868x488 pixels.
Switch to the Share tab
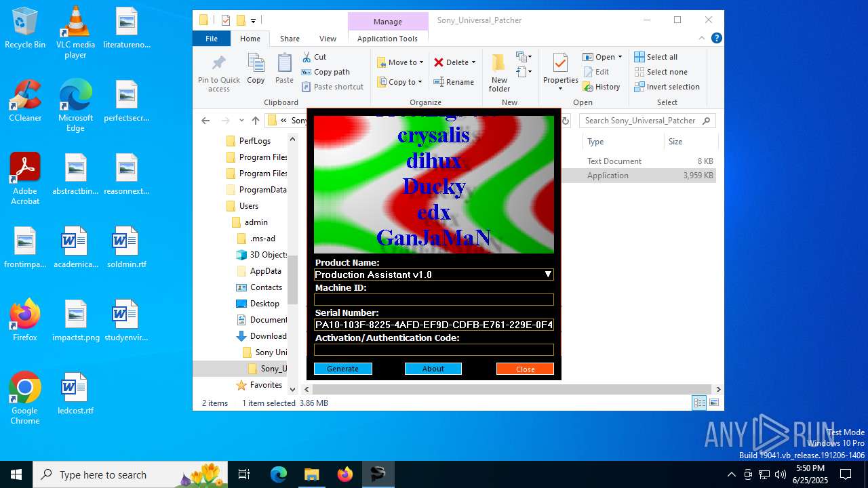click(290, 39)
